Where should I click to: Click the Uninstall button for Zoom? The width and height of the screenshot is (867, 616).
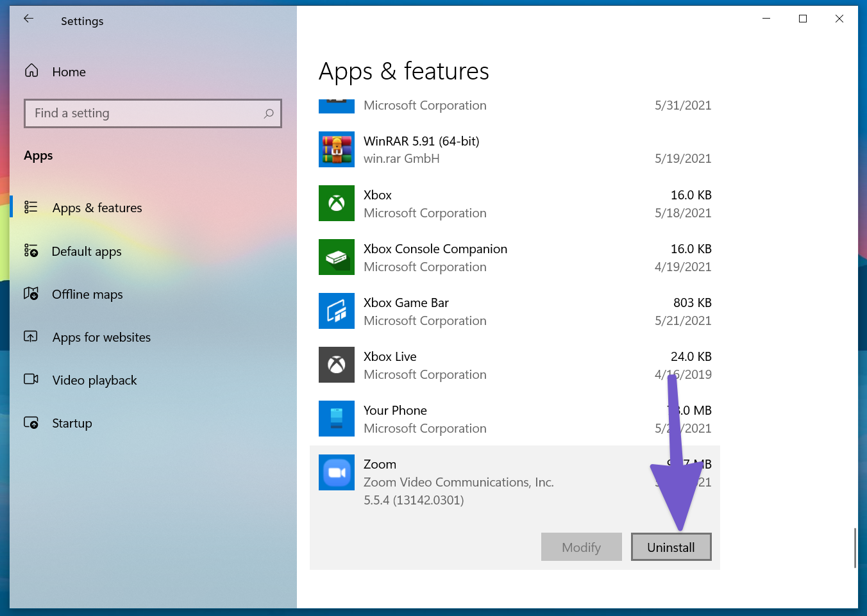671,547
